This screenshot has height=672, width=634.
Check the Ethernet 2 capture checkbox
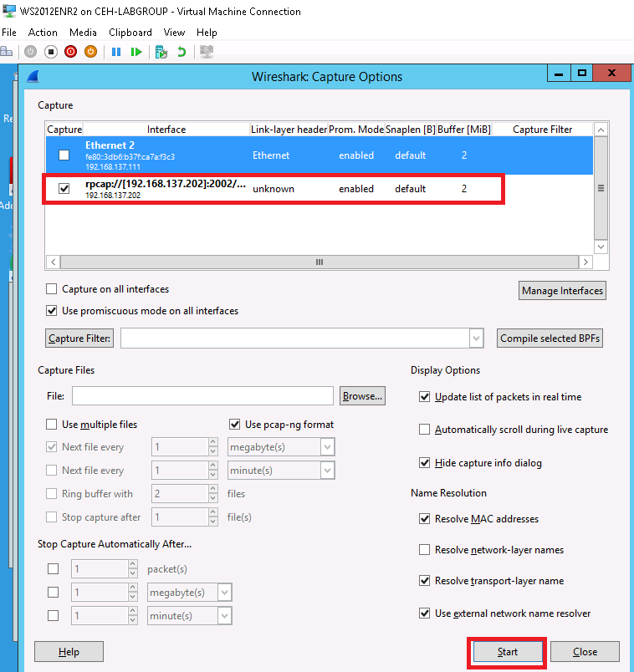64,155
